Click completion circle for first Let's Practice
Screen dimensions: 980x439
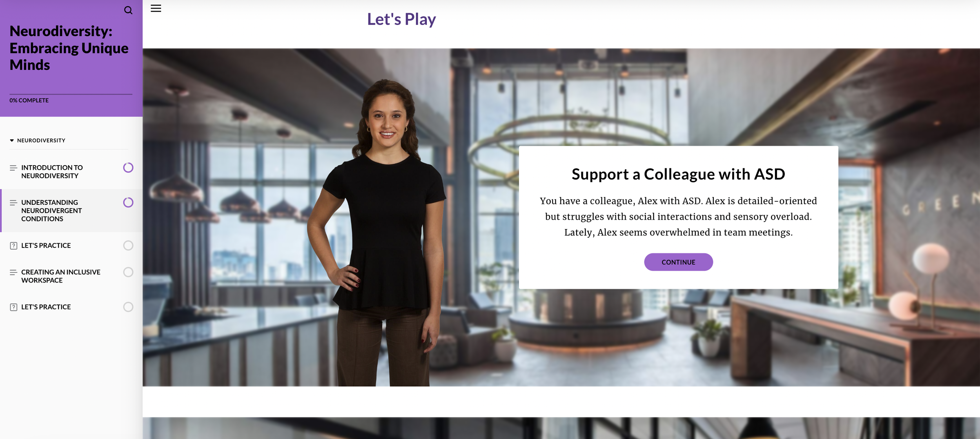pyautogui.click(x=128, y=245)
